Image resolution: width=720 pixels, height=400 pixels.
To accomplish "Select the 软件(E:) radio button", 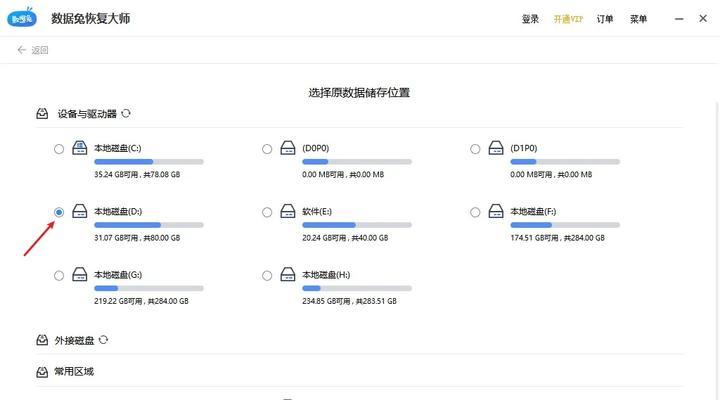I will pyautogui.click(x=267, y=212).
